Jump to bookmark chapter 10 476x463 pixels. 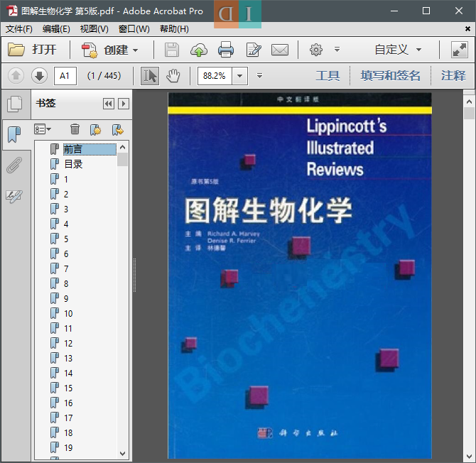[x=68, y=313]
